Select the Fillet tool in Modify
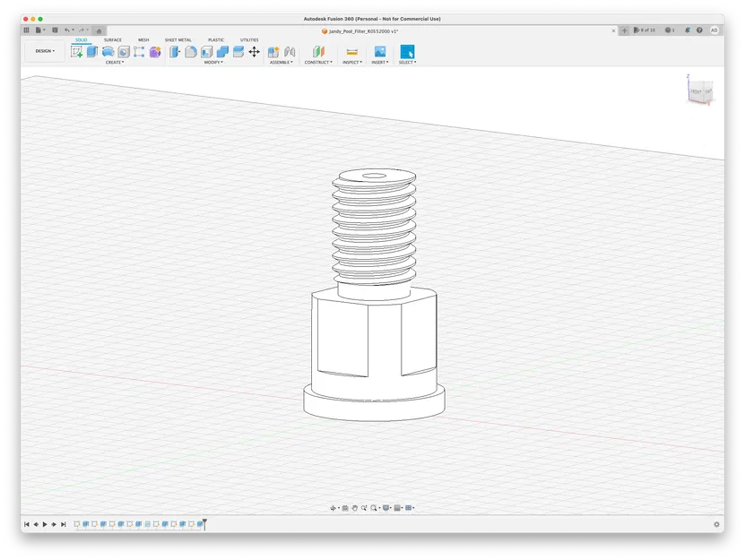 coord(191,52)
